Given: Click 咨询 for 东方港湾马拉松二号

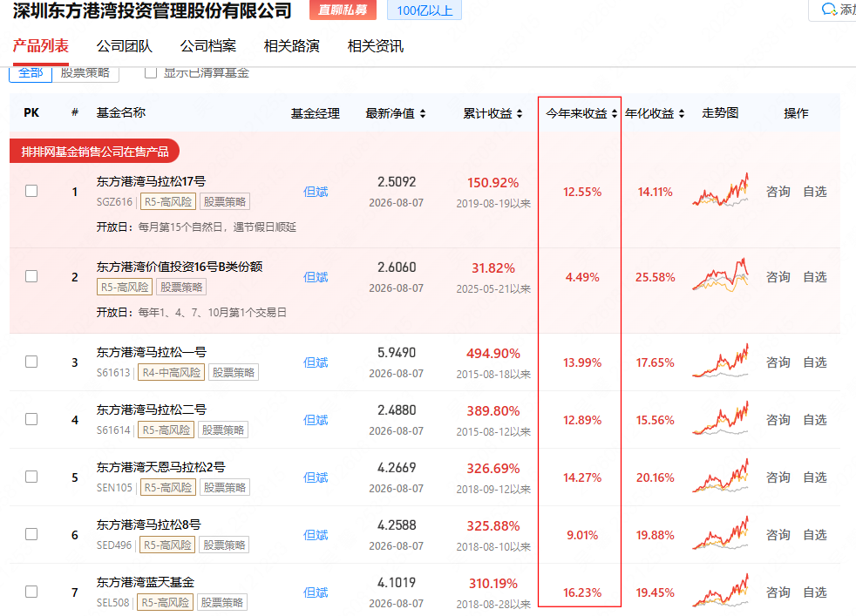Looking at the screenshot, I should pyautogui.click(x=778, y=420).
